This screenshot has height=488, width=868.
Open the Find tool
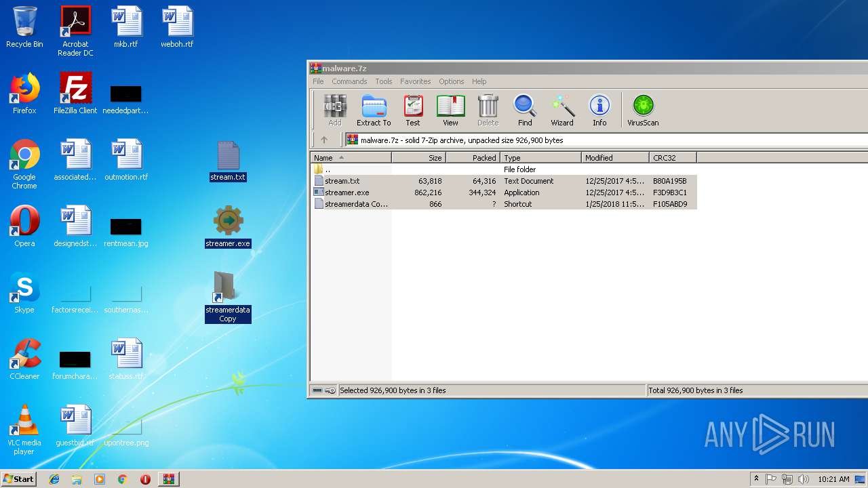click(x=525, y=110)
